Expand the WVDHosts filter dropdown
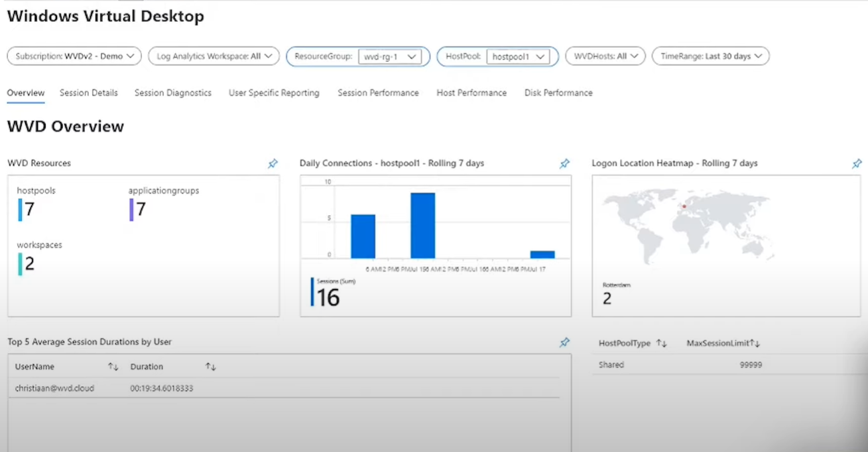868x452 pixels. (605, 56)
